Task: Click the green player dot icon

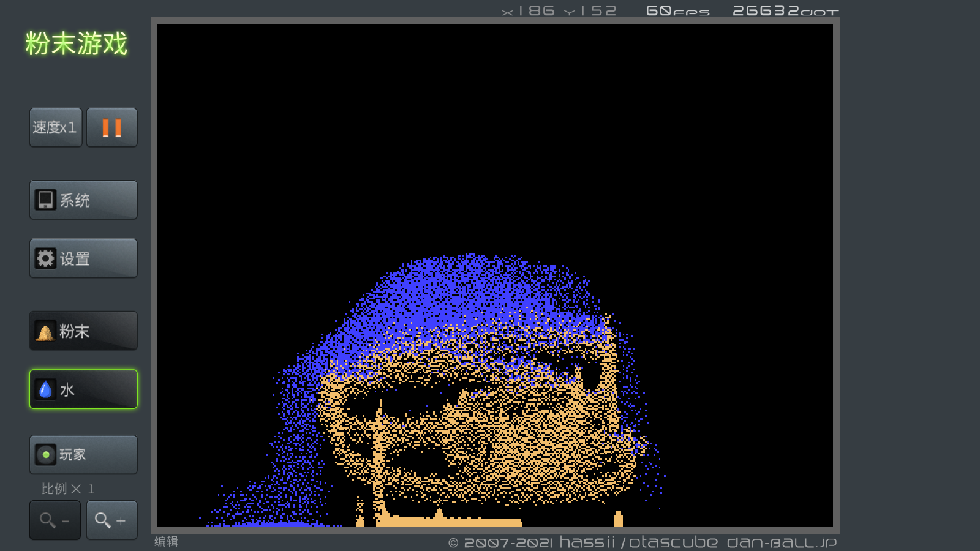Action: [x=45, y=455]
